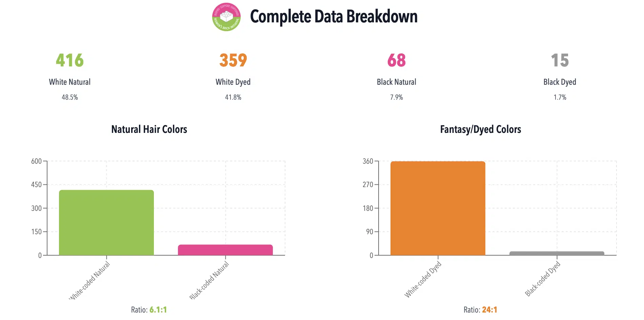The image size is (644, 320).
Task: Click the Complete Data Breakdown heading
Action: coord(334,17)
